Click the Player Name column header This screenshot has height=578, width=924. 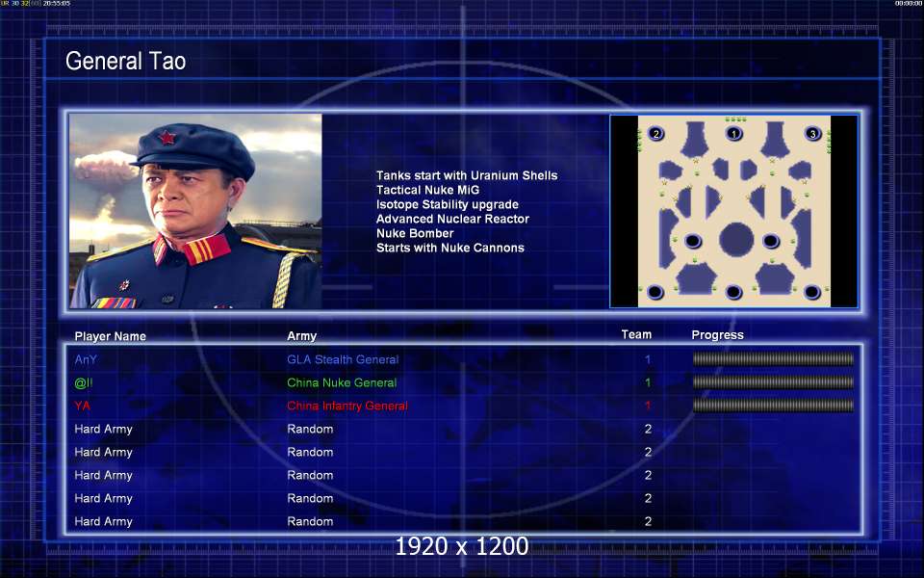coord(110,336)
